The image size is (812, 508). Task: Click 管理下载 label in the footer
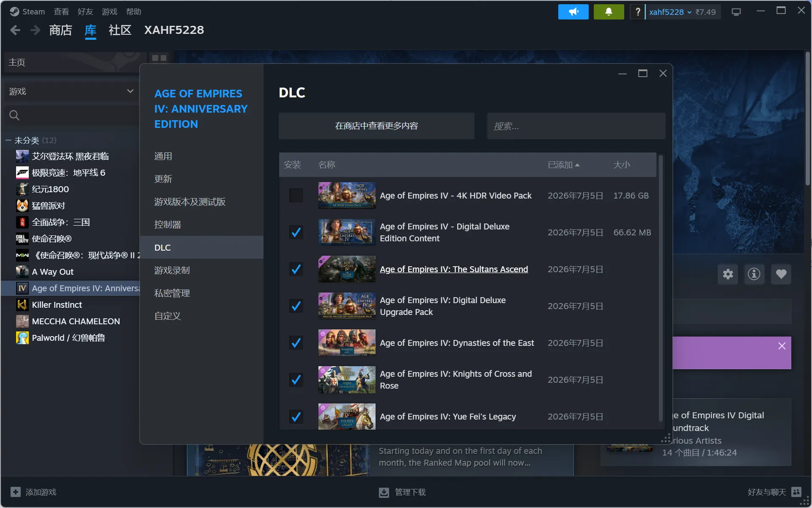410,492
